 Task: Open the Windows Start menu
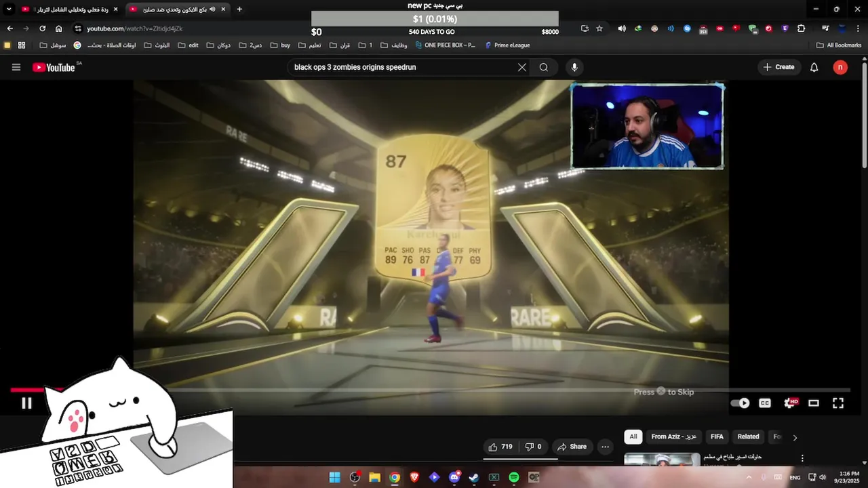click(x=334, y=477)
